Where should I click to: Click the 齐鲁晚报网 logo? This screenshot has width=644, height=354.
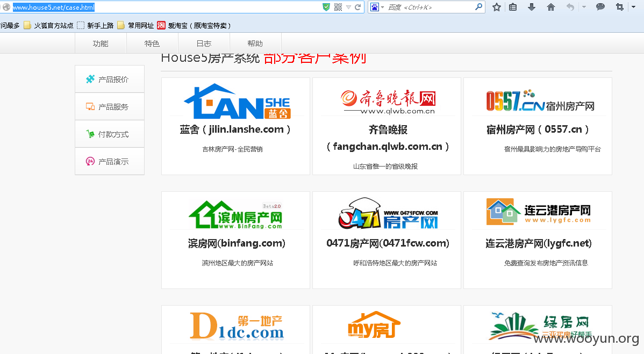[389, 102]
